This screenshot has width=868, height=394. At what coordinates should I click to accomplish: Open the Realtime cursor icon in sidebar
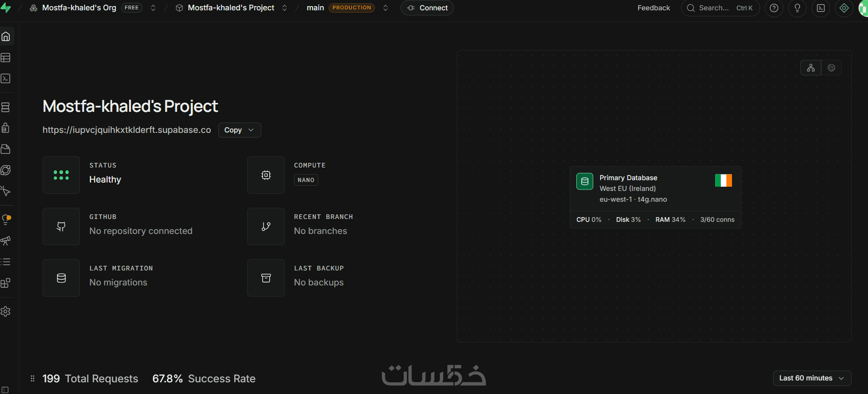click(x=6, y=191)
